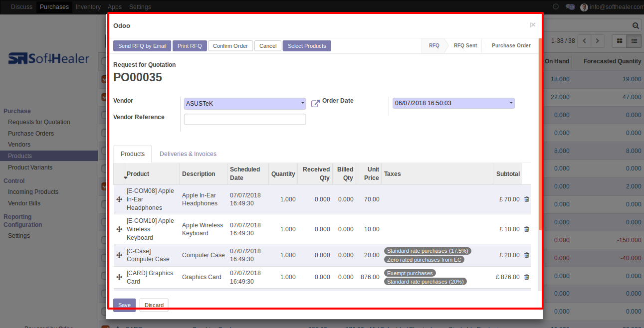
Task: Open the Discuss menu
Action: [x=21, y=7]
